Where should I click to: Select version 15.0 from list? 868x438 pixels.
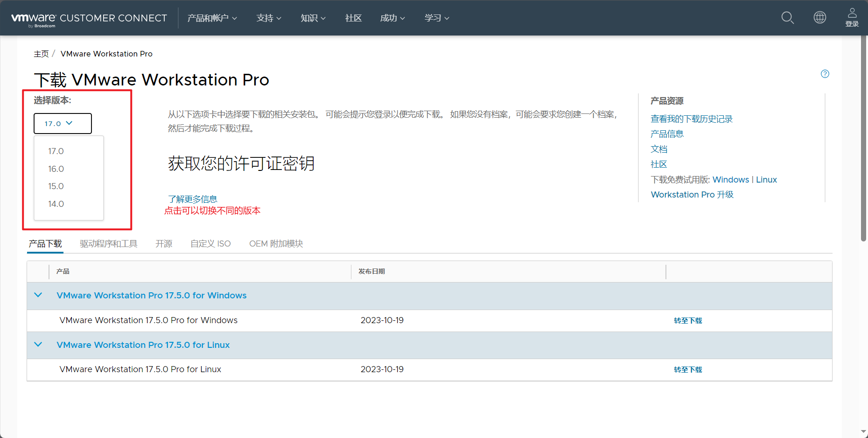pos(56,186)
